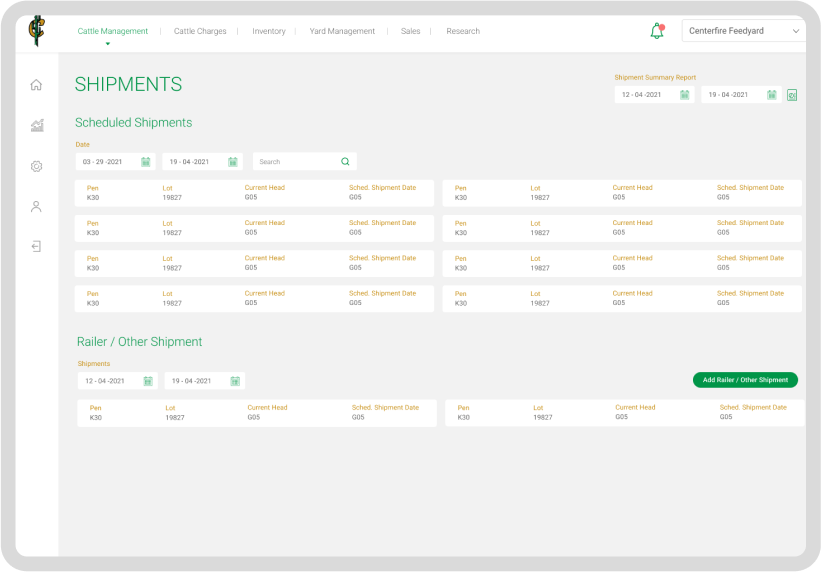The height and width of the screenshot is (572, 821).
Task: Click the search magnifier icon
Action: point(345,161)
